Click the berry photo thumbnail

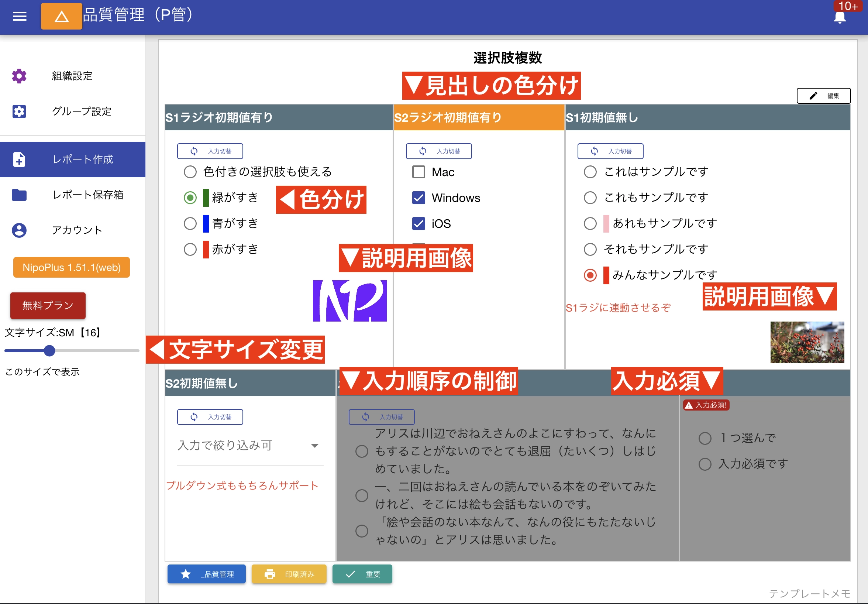[x=807, y=342]
